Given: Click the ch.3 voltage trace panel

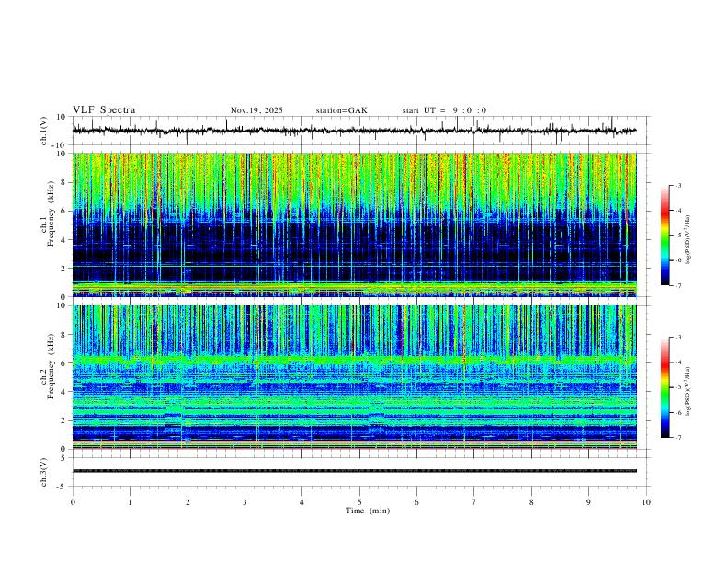Looking at the screenshot, I should point(361,472).
